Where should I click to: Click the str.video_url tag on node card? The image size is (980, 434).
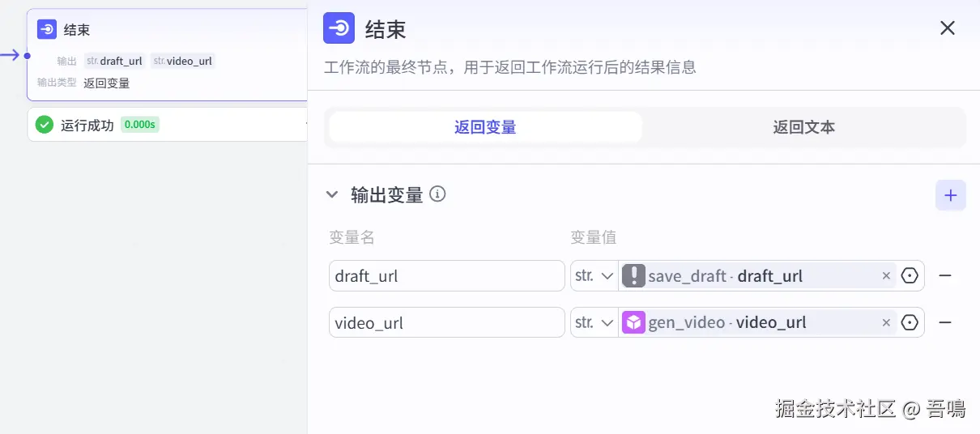point(183,61)
